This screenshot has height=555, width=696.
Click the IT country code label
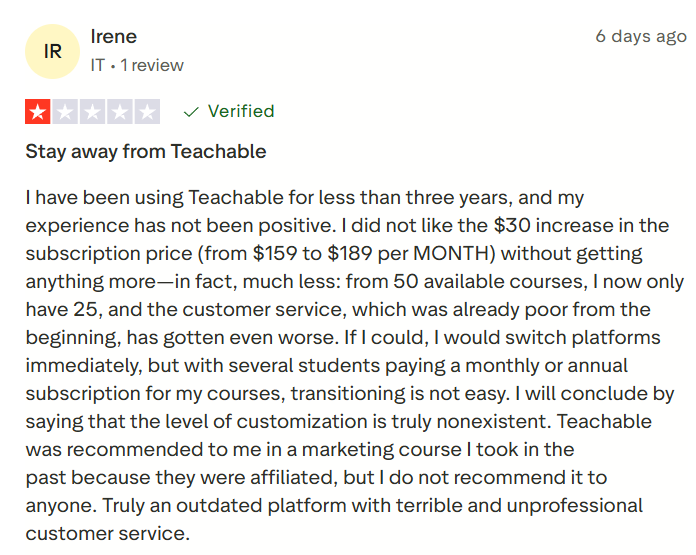(98, 65)
